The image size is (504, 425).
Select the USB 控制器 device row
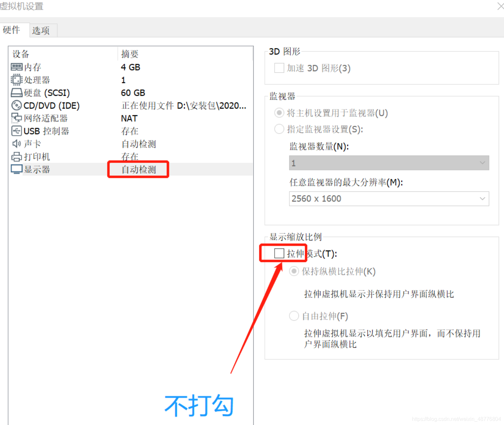tap(131, 131)
